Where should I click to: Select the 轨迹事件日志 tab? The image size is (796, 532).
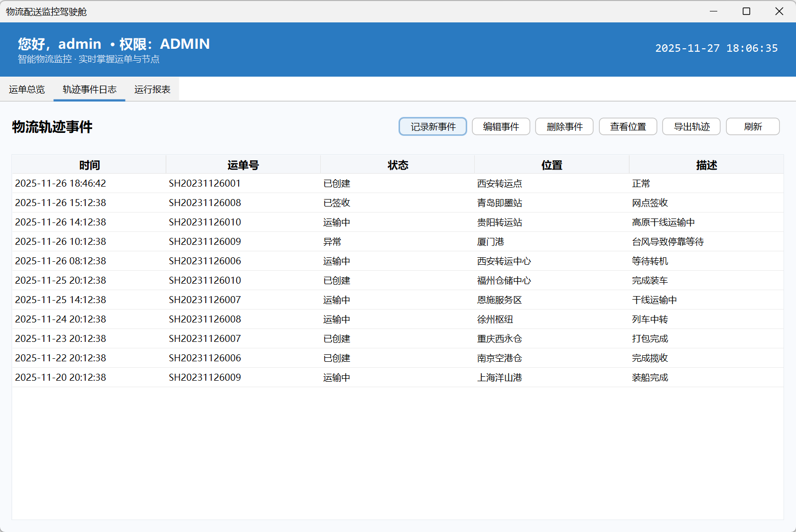pyautogui.click(x=90, y=89)
